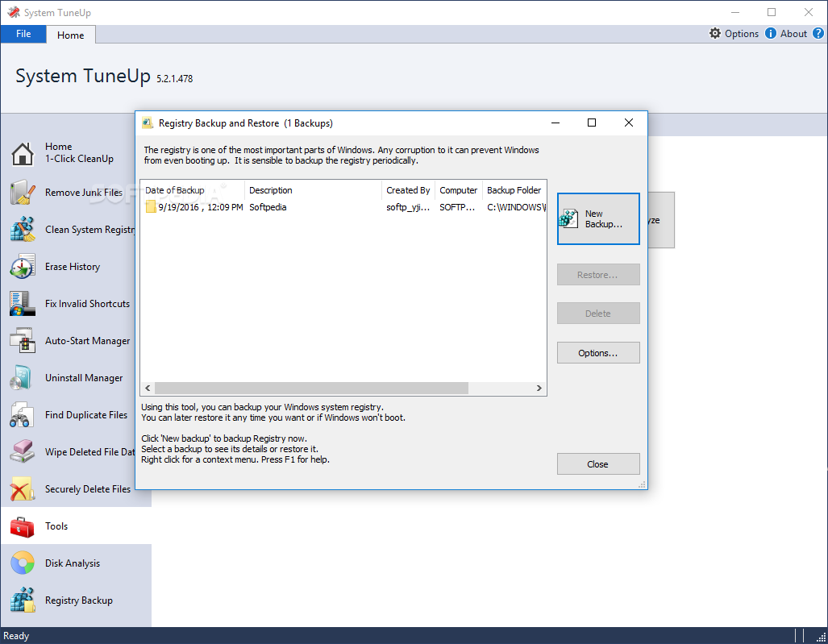
Task: Close the Registry Backup dialog with its X
Action: pos(628,123)
